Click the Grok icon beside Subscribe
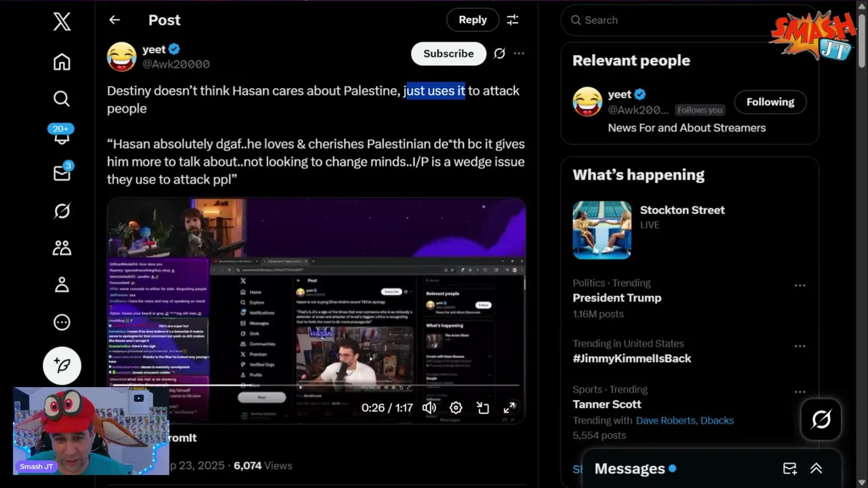This screenshot has width=868, height=488. tap(500, 54)
